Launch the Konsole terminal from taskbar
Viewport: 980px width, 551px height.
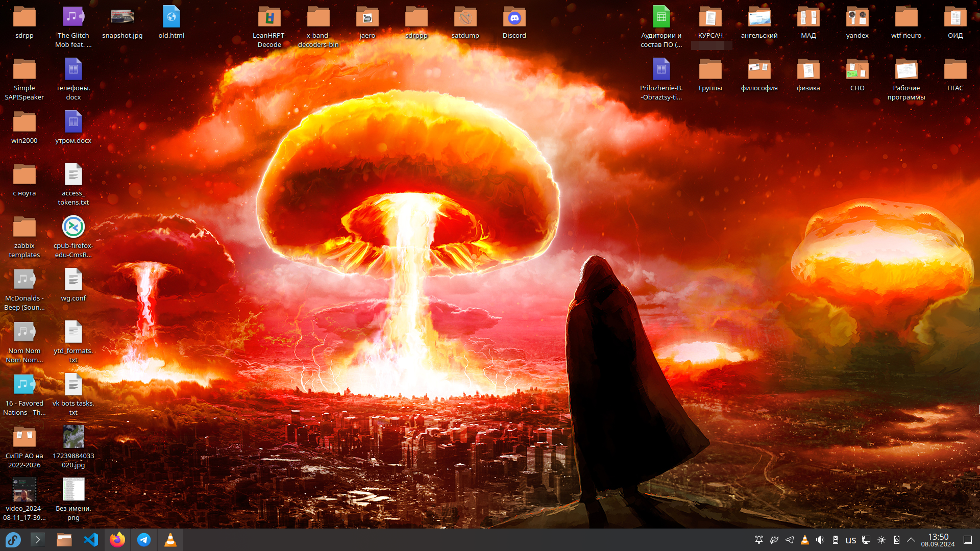[x=38, y=540]
